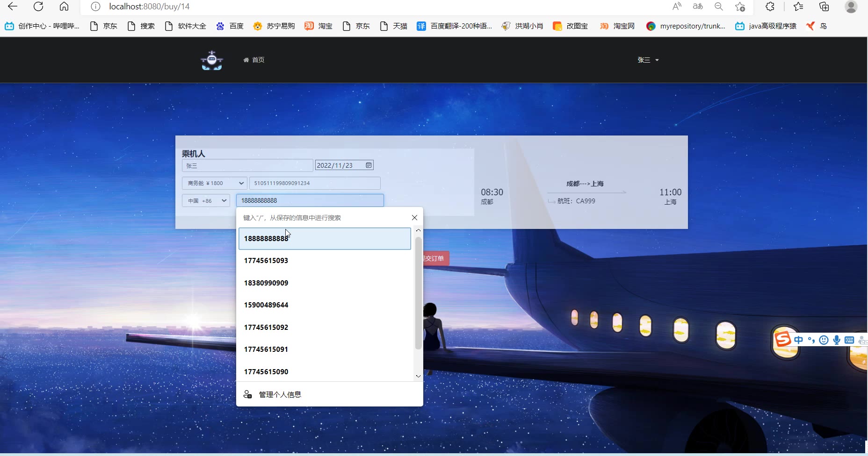Open the 百度 bookmark

(x=230, y=26)
